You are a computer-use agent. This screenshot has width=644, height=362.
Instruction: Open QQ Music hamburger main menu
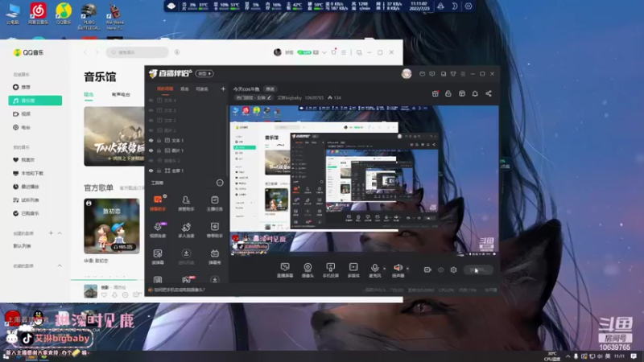(344, 52)
